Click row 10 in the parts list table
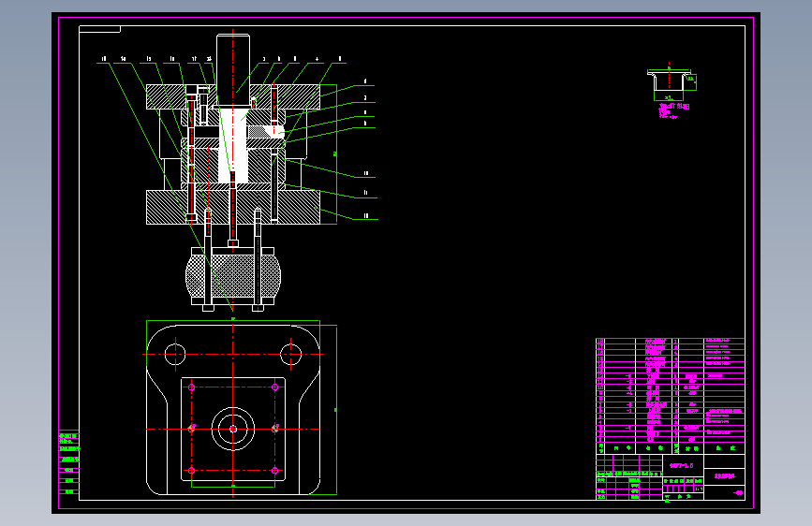This screenshot has width=812, height=526. click(670, 387)
